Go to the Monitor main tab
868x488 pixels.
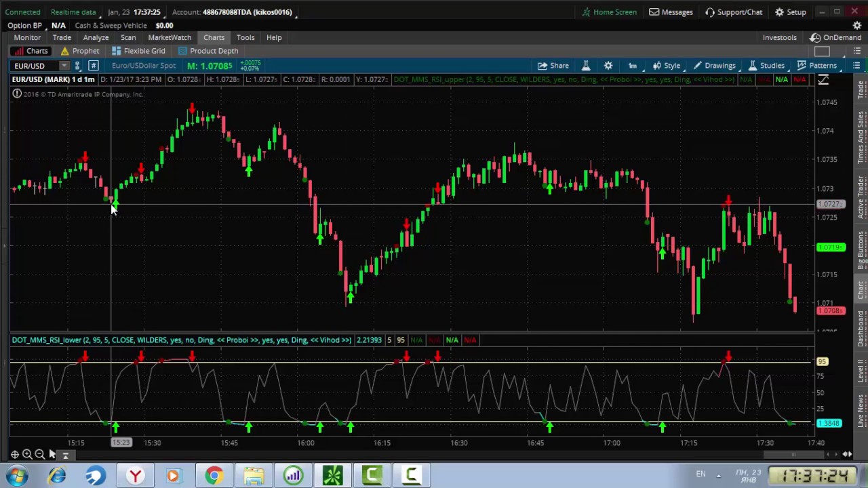27,37
